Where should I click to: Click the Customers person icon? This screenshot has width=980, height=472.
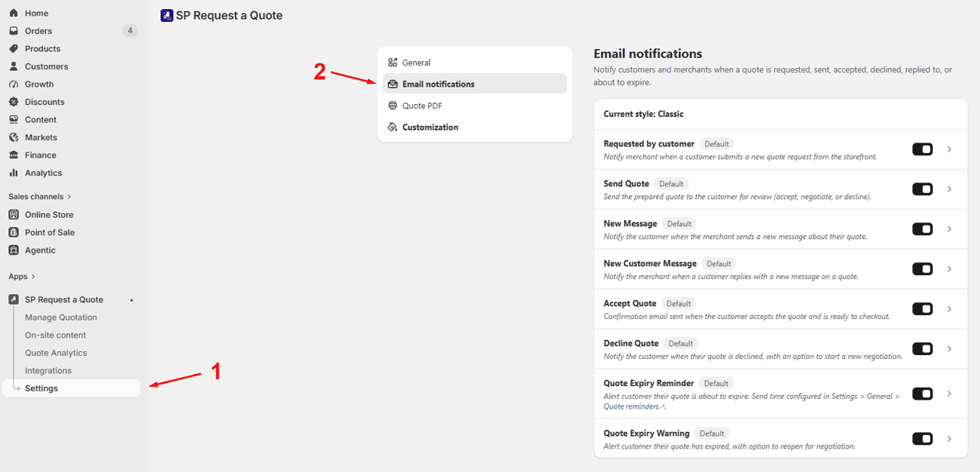coord(14,66)
